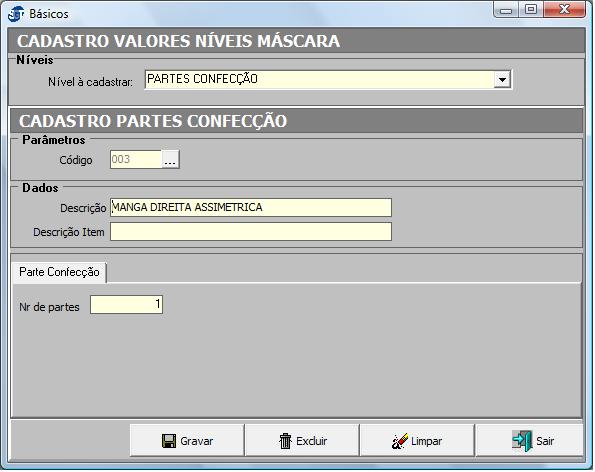
Task: Select the PARTES CONFECÇÃO combo box field
Action: [328, 80]
